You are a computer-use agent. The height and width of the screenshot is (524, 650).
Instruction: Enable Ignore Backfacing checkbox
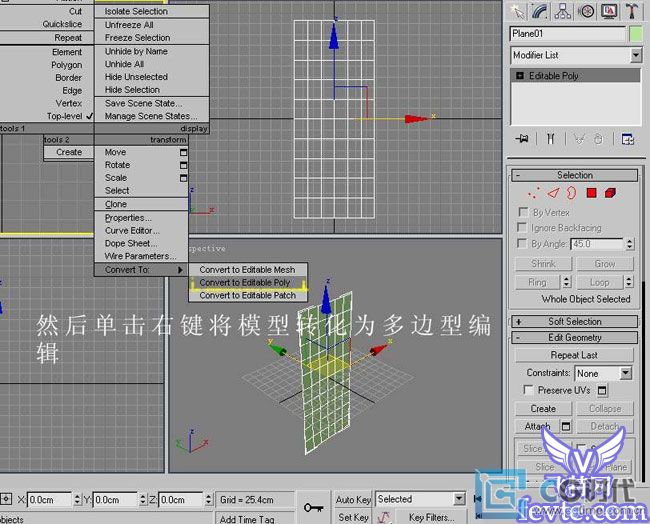pyautogui.click(x=522, y=228)
